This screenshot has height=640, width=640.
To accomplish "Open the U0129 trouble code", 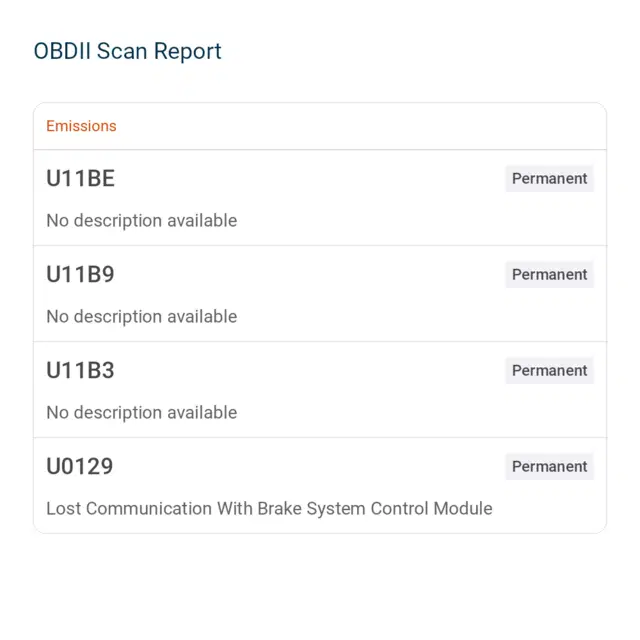I will [x=80, y=466].
